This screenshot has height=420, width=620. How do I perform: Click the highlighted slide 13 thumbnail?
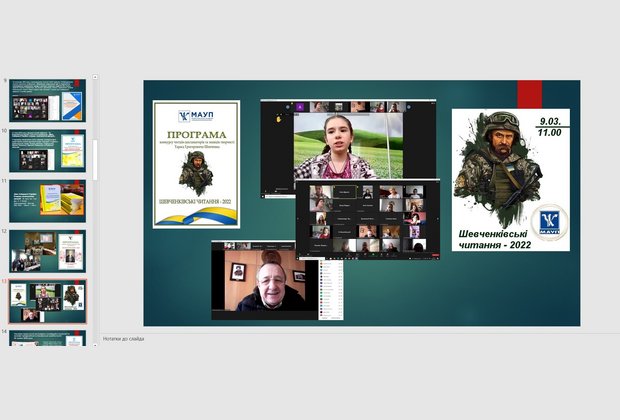pos(47,301)
